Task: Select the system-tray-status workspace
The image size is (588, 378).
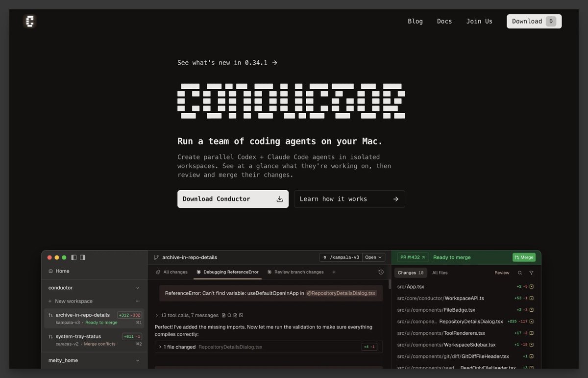Action: pyautogui.click(x=94, y=340)
